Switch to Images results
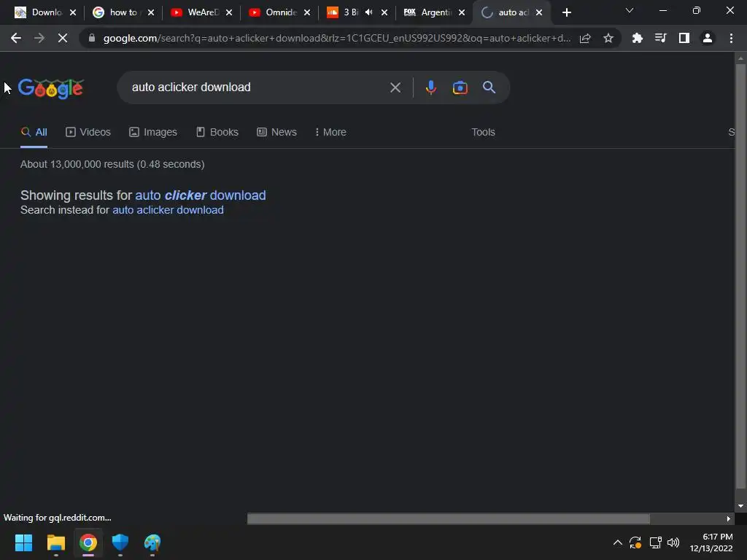Screen dimensions: 747x560 click(153, 133)
